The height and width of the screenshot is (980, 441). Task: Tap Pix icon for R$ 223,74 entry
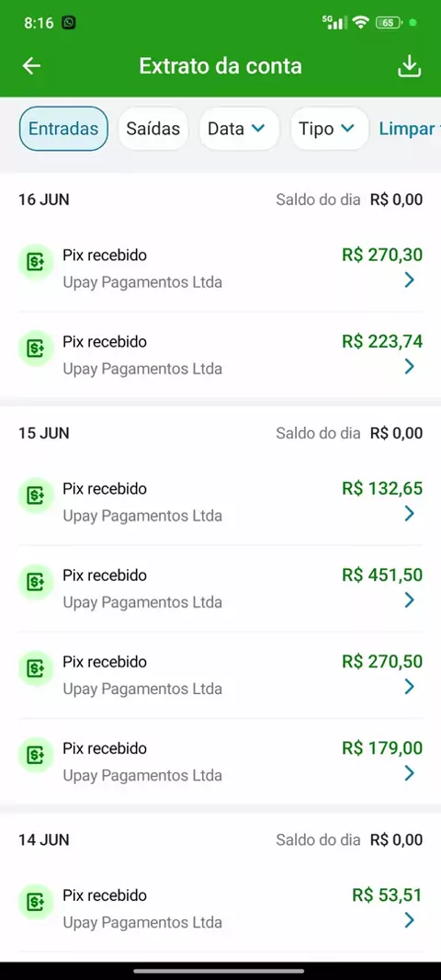coord(36,349)
